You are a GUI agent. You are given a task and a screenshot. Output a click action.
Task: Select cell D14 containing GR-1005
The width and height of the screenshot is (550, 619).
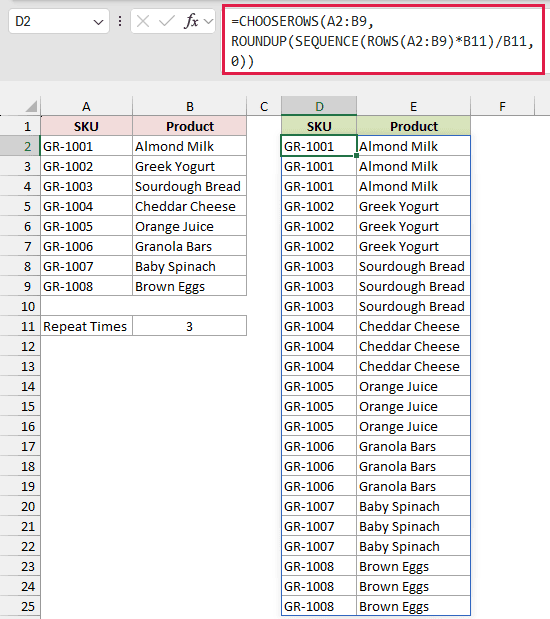[319, 386]
